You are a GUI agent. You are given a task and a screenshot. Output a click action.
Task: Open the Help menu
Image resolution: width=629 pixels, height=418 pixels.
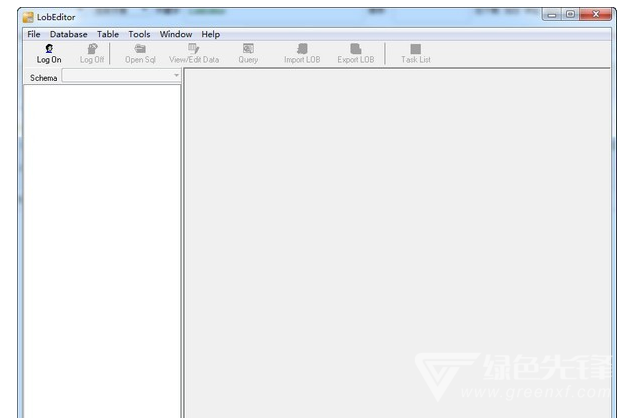click(x=211, y=34)
